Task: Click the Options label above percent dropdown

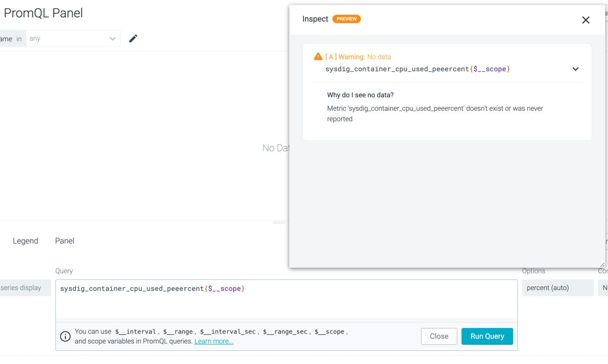Action: click(x=534, y=271)
